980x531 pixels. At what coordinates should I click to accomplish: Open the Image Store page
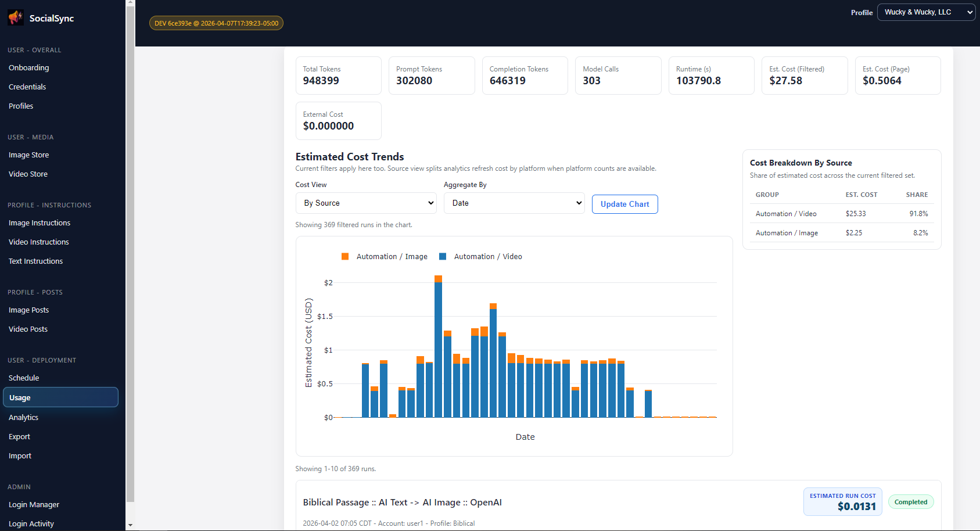coord(28,155)
